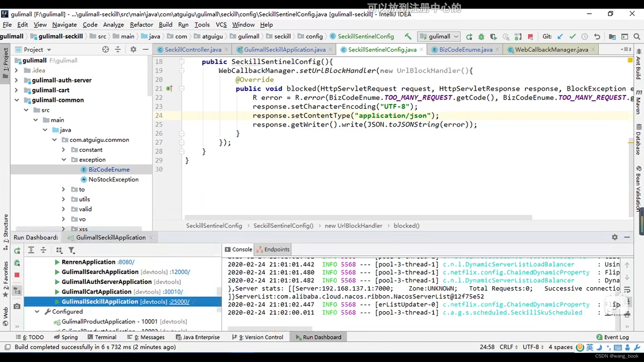Open the Refactor menu

click(x=141, y=24)
